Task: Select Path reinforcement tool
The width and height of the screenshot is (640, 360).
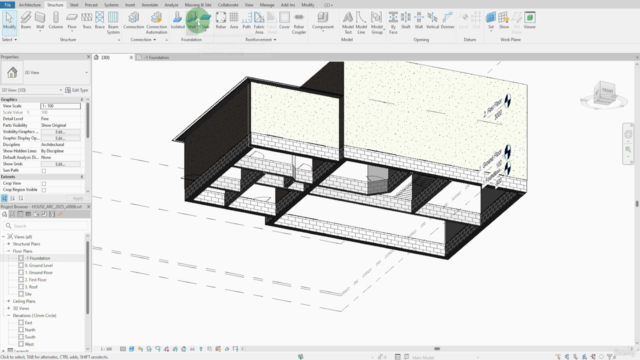Action: point(247,20)
